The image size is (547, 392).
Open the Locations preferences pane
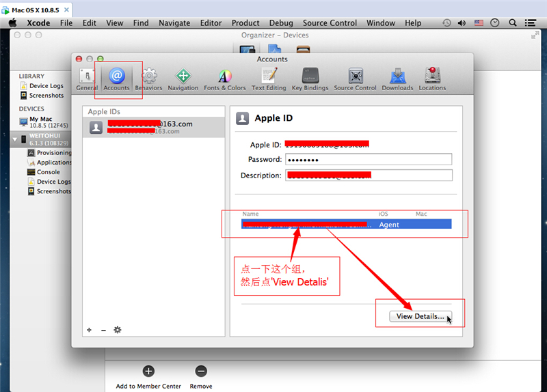pos(432,79)
